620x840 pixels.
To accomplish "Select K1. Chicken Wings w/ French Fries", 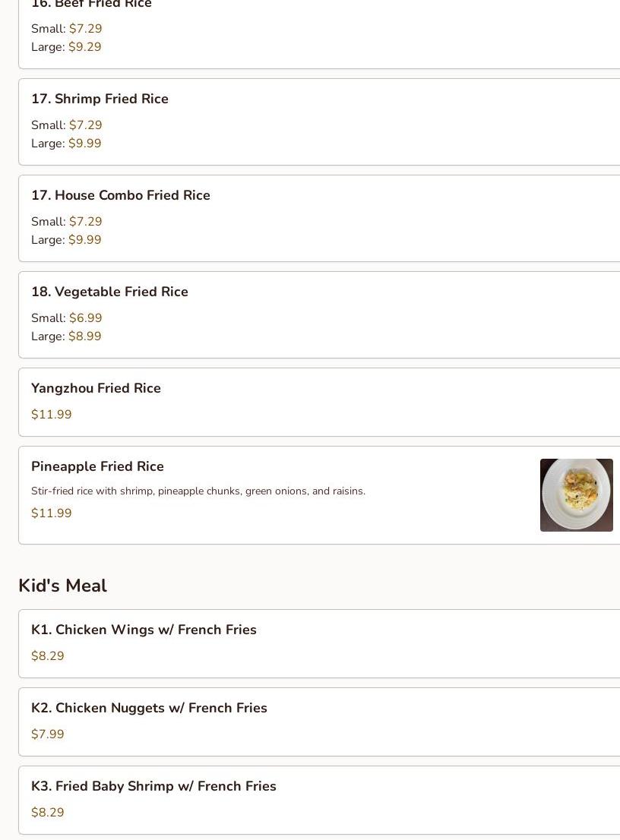I will point(319,643).
